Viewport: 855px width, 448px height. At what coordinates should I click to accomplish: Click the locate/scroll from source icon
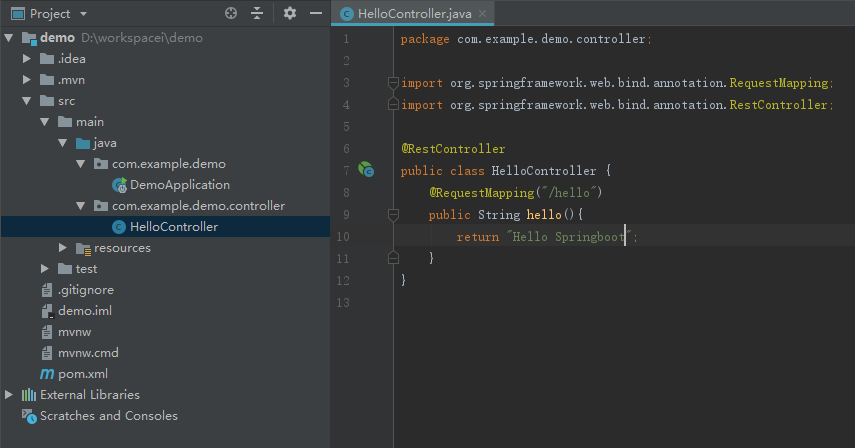click(x=231, y=13)
